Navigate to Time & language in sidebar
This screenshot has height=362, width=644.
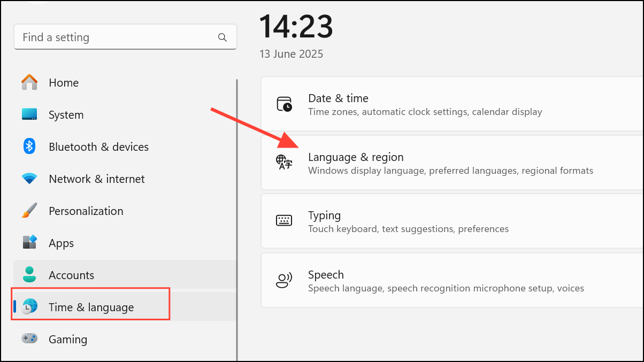91,307
